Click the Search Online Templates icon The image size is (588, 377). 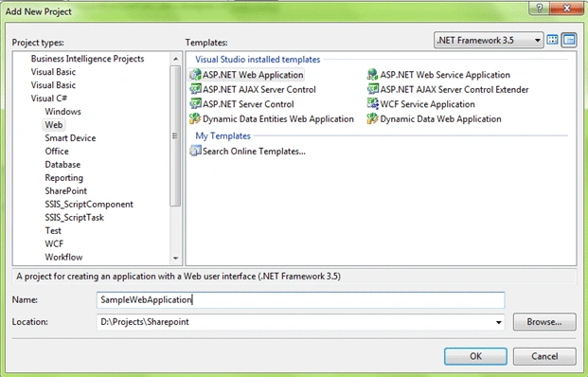point(195,151)
